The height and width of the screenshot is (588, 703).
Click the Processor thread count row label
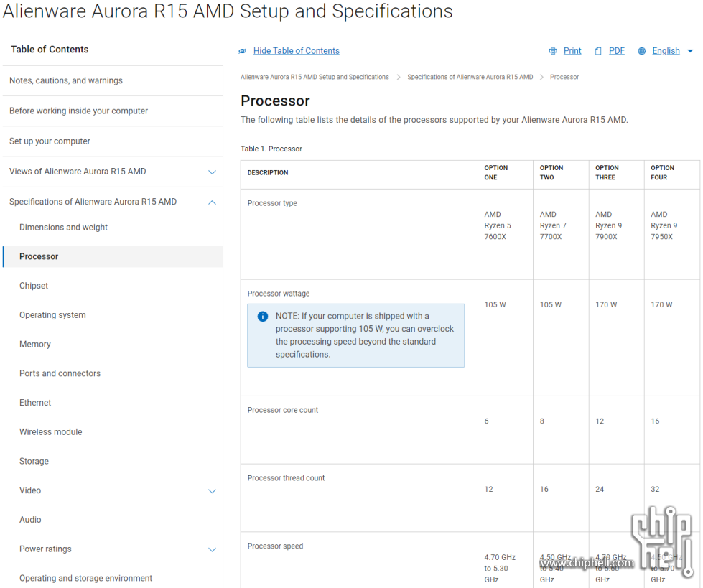286,478
